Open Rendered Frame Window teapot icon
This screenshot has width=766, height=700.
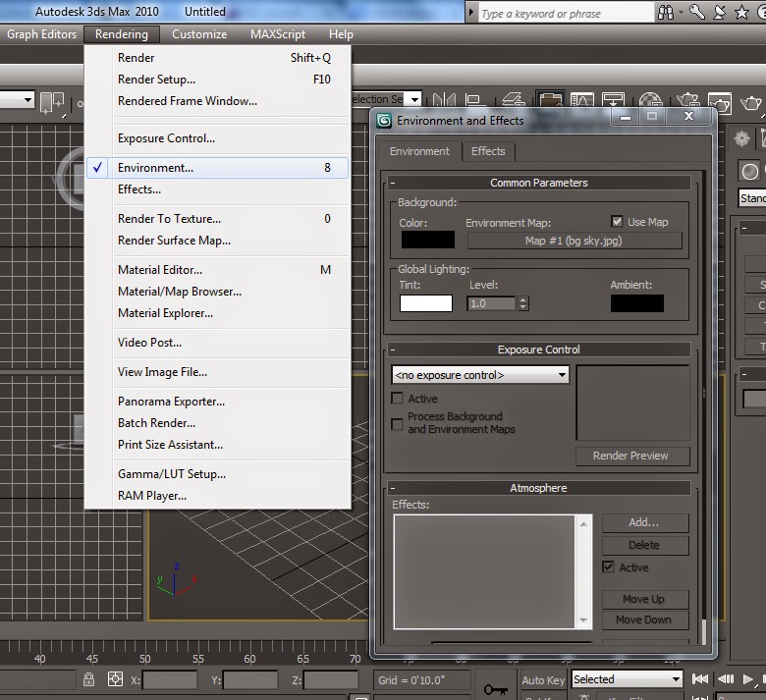(719, 101)
